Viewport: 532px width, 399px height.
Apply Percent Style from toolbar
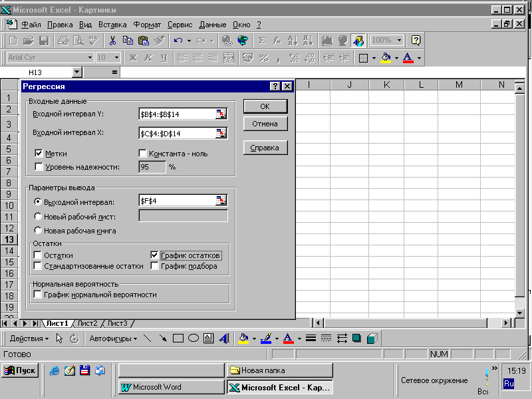point(263,58)
